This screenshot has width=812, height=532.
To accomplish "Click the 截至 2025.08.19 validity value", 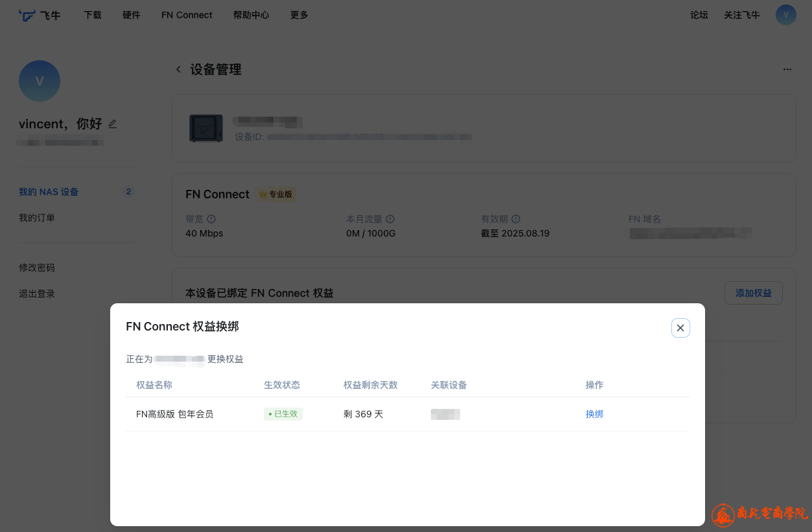I will 515,233.
